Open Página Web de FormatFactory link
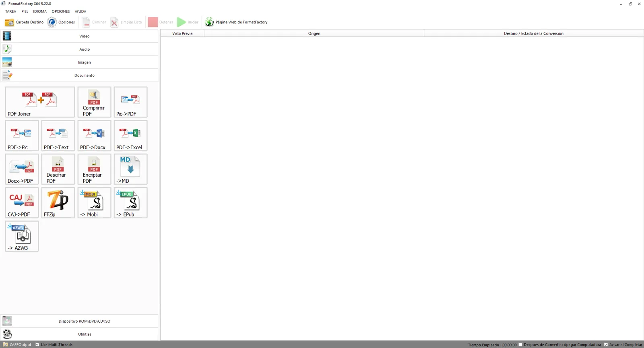 pyautogui.click(x=236, y=22)
